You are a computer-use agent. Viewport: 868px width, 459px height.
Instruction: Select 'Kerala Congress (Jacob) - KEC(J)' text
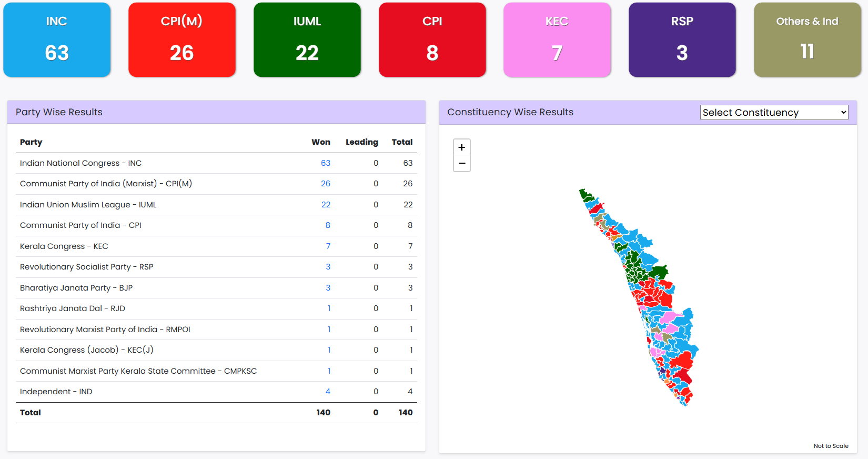coord(87,350)
